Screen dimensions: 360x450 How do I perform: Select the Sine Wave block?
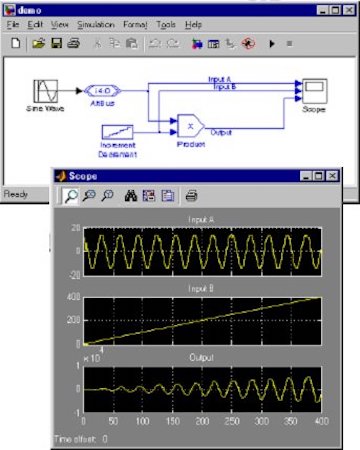46,91
